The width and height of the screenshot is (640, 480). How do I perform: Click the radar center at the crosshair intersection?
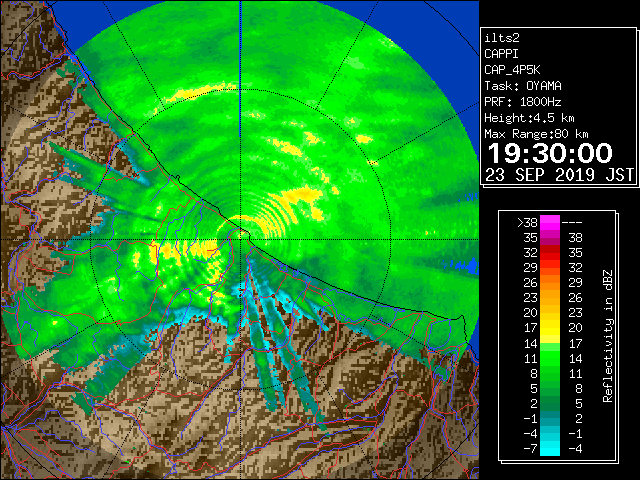pos(240,240)
